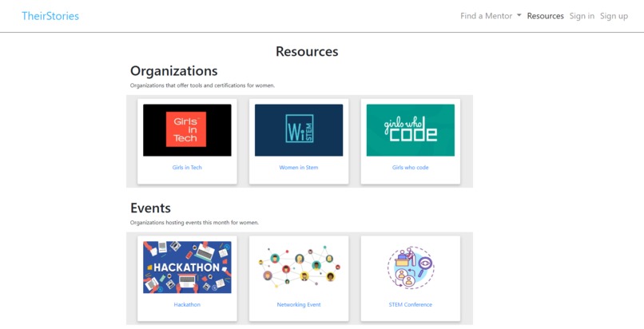Screen dimensions: 644x329
Task: Go to the Resources nav item
Action: (545, 16)
